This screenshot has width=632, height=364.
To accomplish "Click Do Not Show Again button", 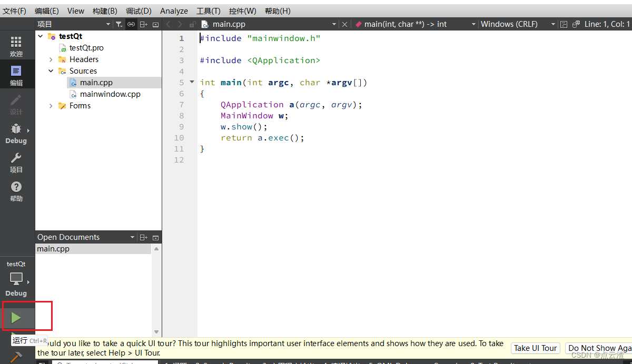I will 599,348.
